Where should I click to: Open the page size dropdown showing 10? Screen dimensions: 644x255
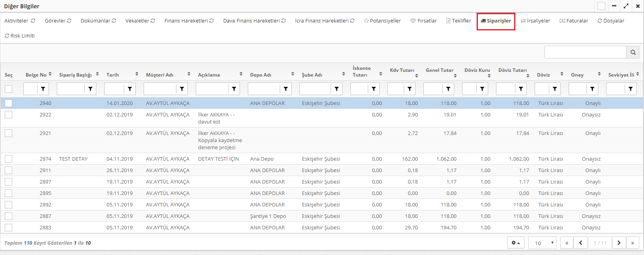click(x=542, y=243)
